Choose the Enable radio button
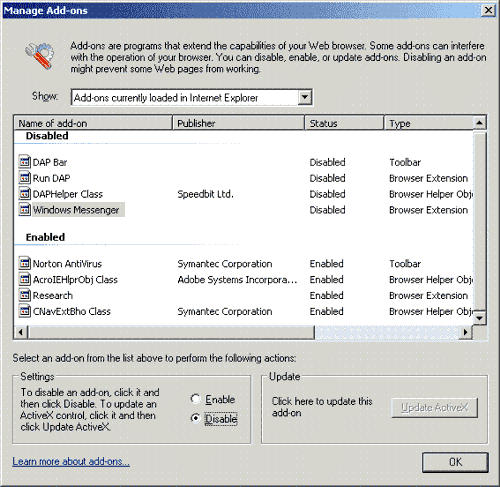This screenshot has width=500, height=487. click(x=196, y=399)
